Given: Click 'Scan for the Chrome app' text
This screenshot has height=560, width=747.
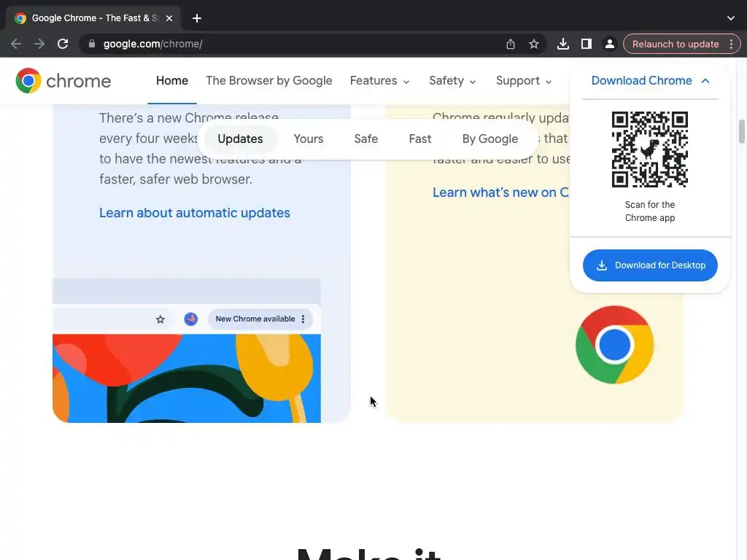Looking at the screenshot, I should point(650,211).
